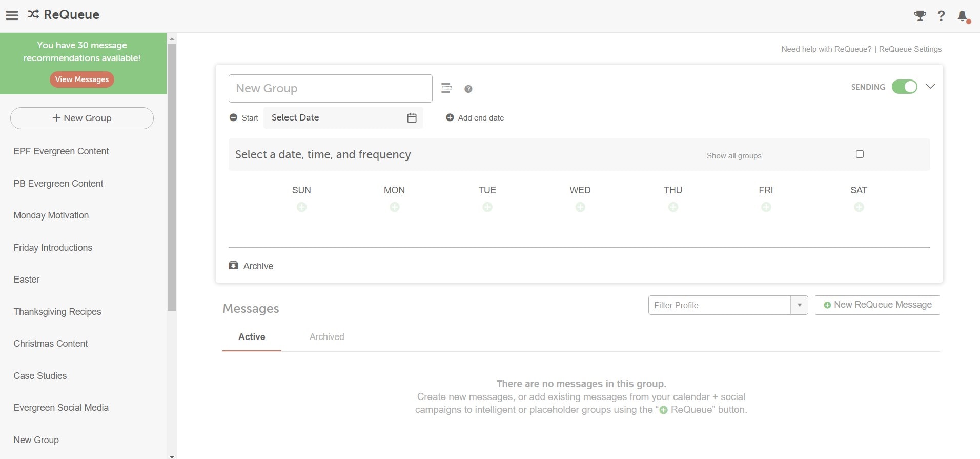This screenshot has width=980, height=459.
Task: Click the View Messages button
Action: (x=82, y=79)
